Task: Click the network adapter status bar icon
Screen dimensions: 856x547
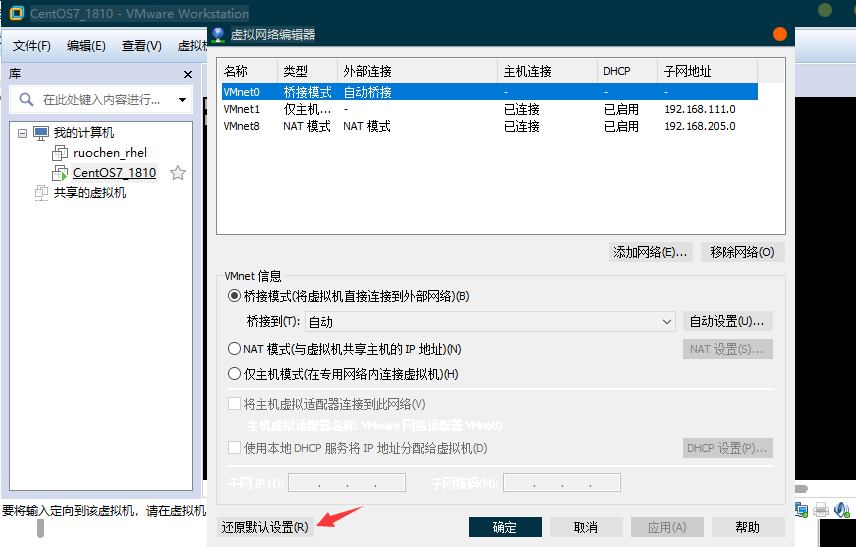Action: pyautogui.click(x=801, y=510)
